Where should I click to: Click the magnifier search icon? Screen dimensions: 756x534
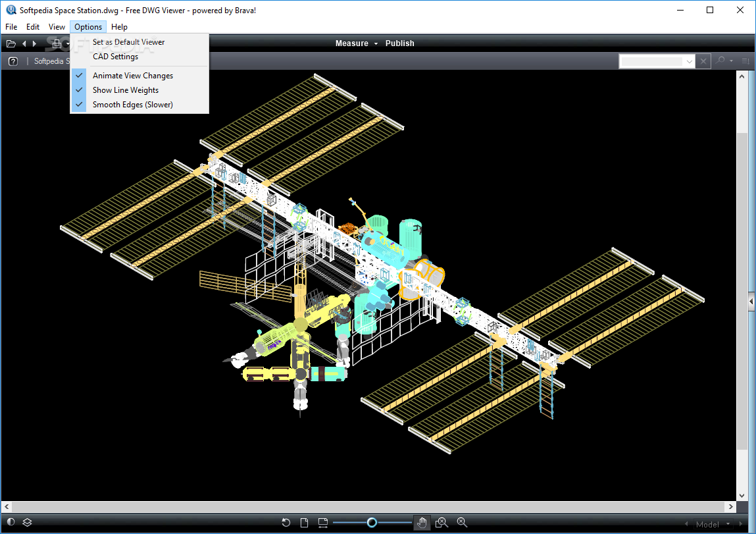(x=721, y=61)
